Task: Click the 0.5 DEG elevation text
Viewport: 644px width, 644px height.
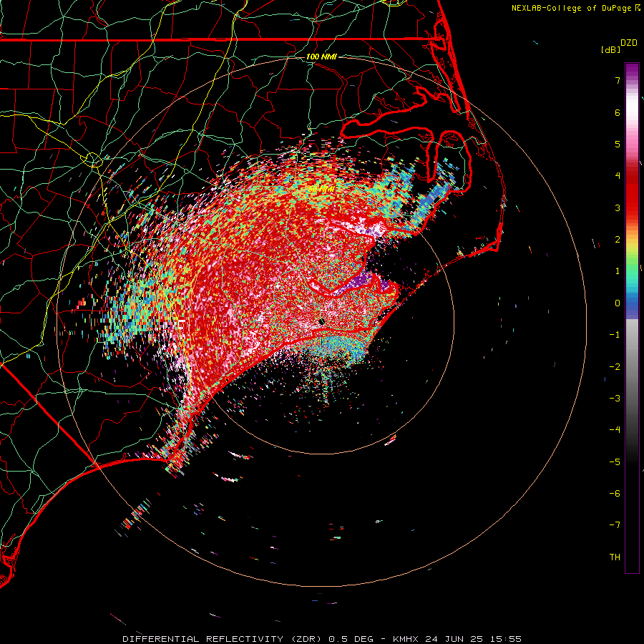Action: [351, 639]
